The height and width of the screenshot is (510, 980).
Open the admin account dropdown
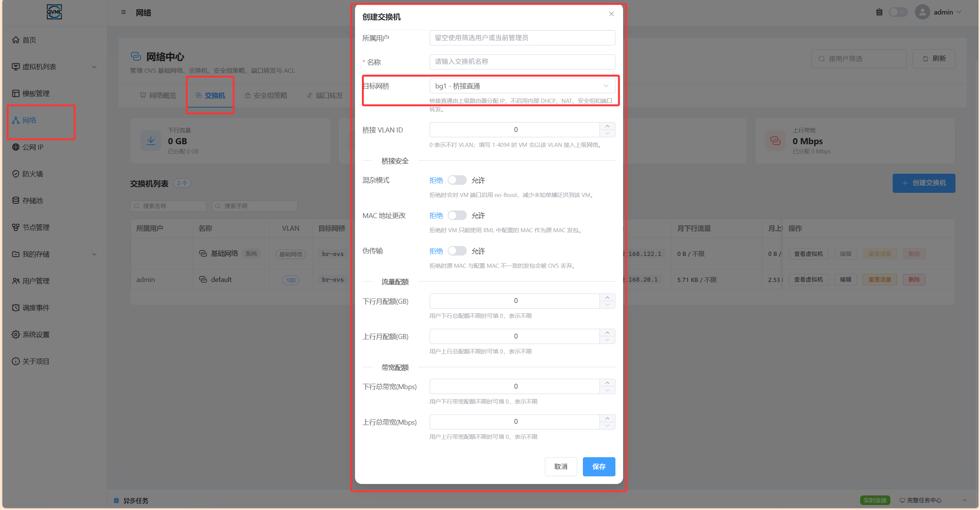coord(947,12)
